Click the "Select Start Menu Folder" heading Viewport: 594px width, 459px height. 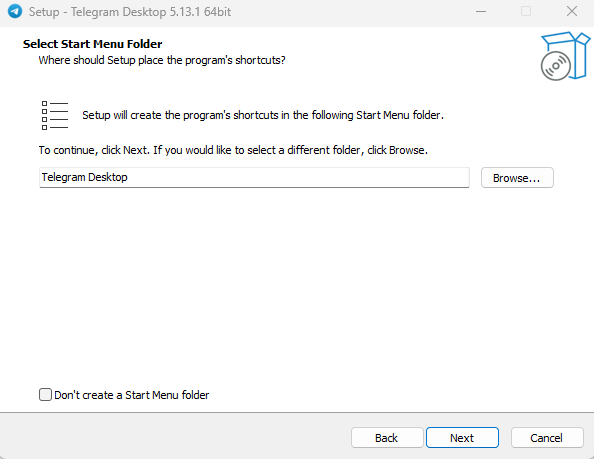point(92,44)
